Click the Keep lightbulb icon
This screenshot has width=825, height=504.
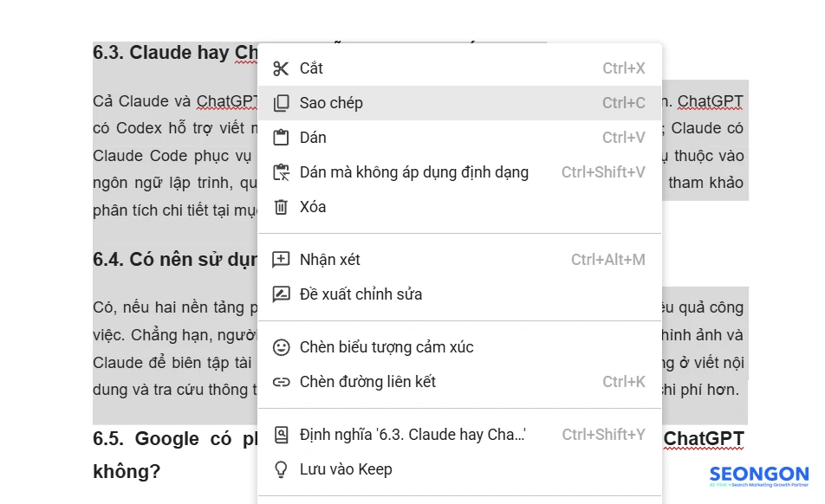281,469
